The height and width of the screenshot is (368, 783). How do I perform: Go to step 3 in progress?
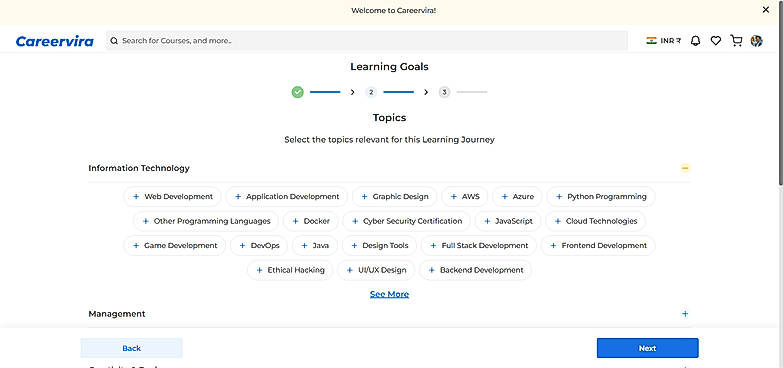[x=444, y=92]
